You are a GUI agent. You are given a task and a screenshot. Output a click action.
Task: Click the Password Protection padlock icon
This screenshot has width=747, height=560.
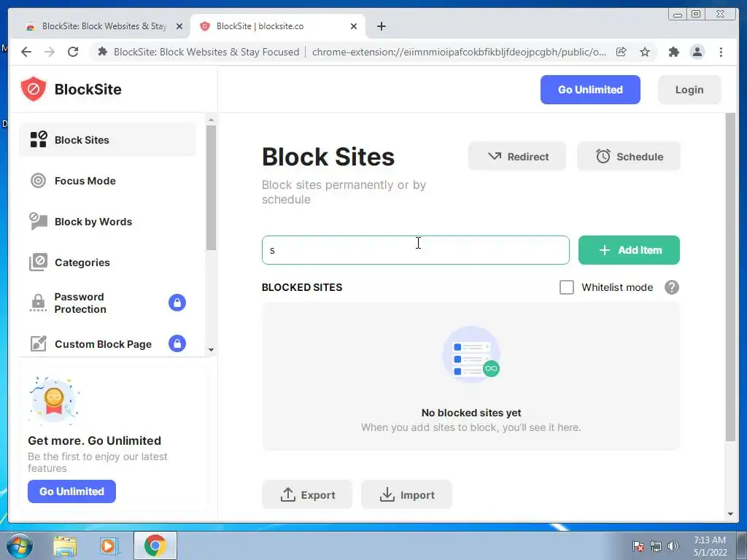38,303
